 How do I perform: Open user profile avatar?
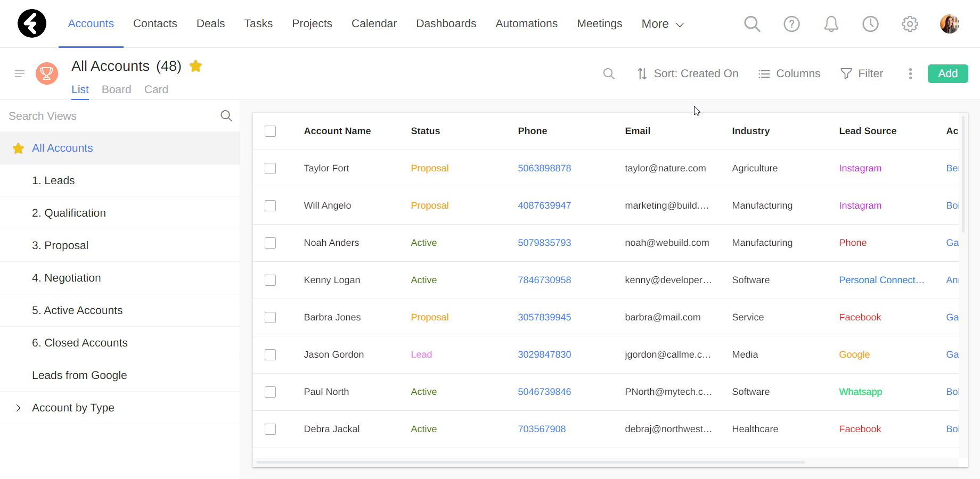(x=950, y=23)
